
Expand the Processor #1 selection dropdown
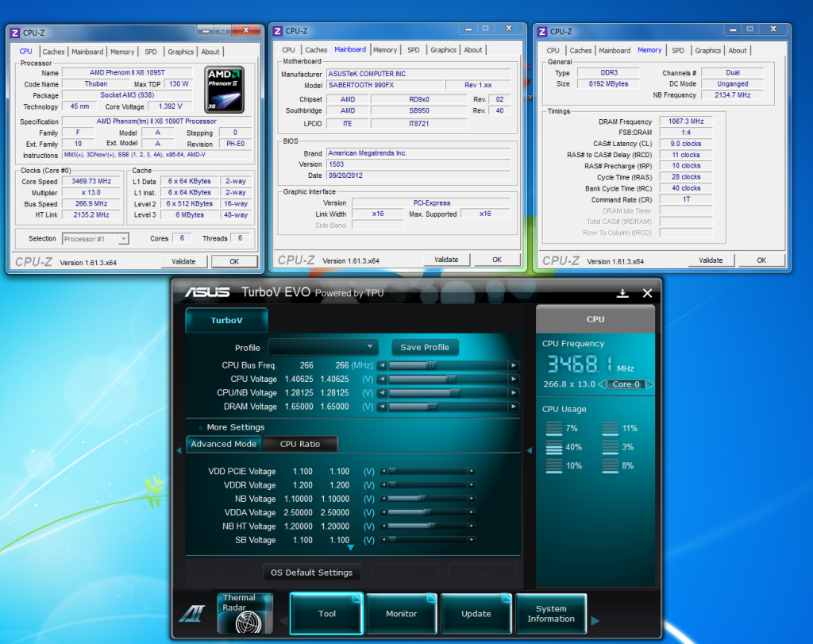point(123,238)
